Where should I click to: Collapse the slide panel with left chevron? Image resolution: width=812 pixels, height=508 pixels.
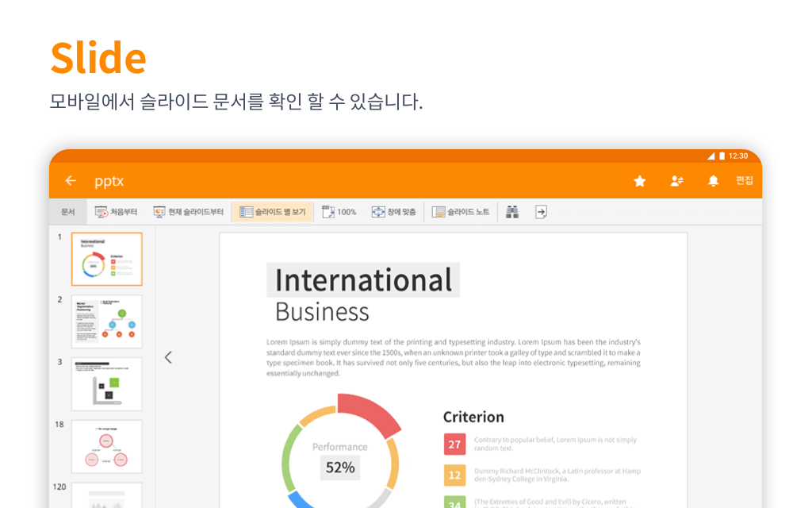[x=168, y=357]
